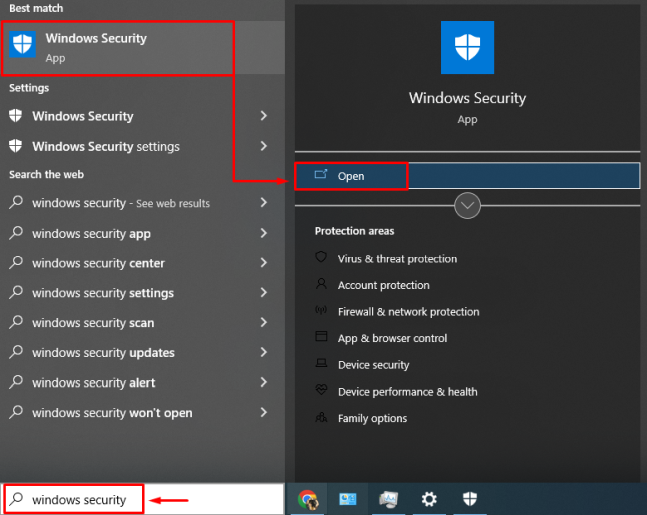The image size is (647, 515).
Task: Click search icon beside 'windows security updates'
Action: [x=16, y=352]
